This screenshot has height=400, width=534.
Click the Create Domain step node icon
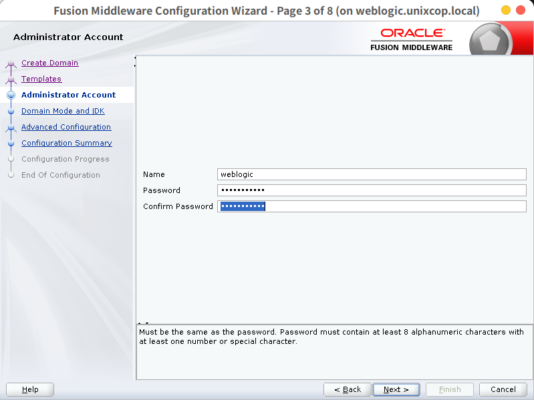click(11, 64)
